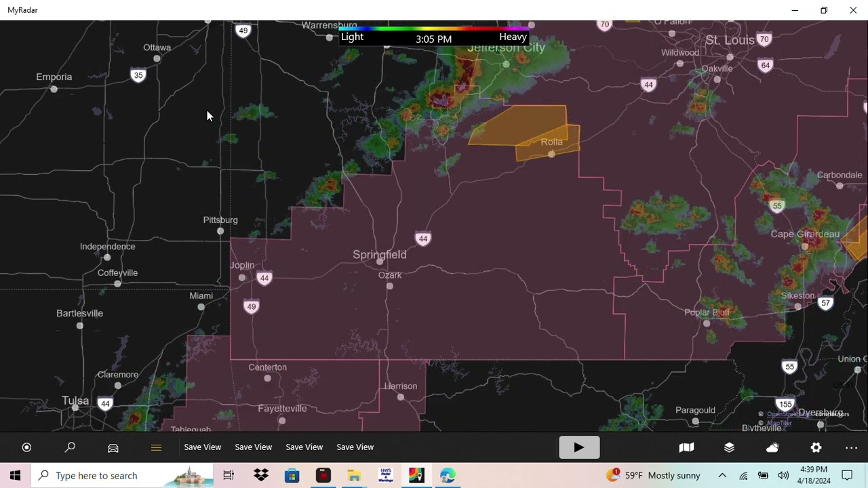Image resolution: width=868 pixels, height=488 pixels.
Task: Click the Poplar Bluff city label
Action: (707, 312)
